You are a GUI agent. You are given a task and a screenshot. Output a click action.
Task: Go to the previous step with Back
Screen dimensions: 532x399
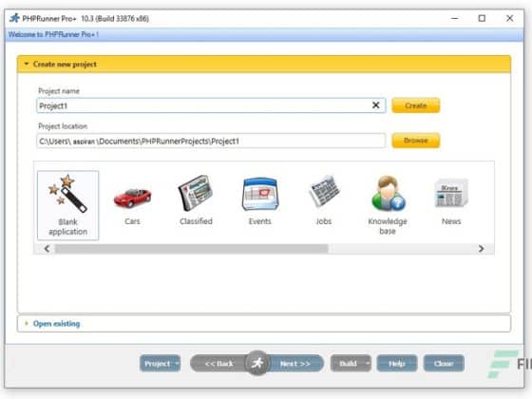(x=218, y=363)
